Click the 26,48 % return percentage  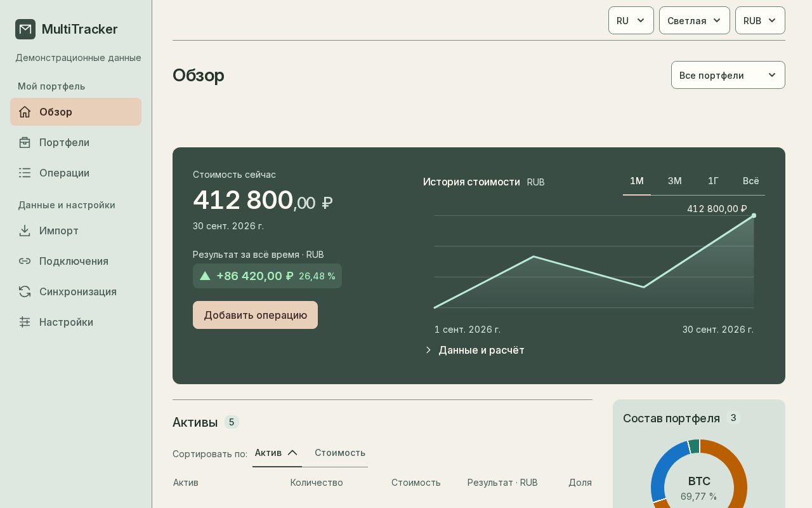point(317,276)
